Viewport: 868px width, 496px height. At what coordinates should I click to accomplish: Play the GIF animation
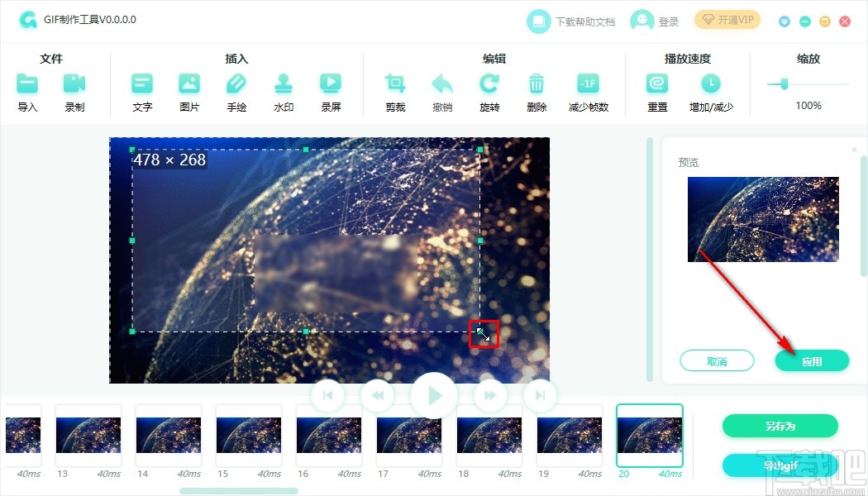point(434,395)
